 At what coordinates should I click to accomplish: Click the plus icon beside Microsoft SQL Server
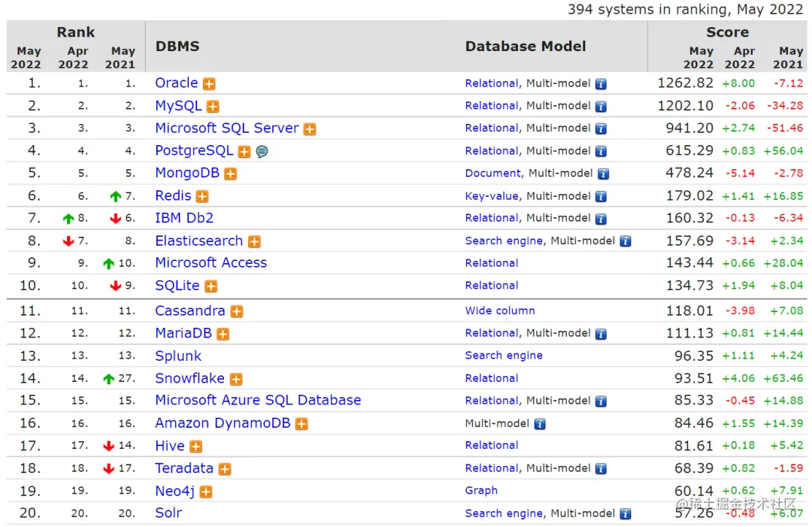pos(310,129)
